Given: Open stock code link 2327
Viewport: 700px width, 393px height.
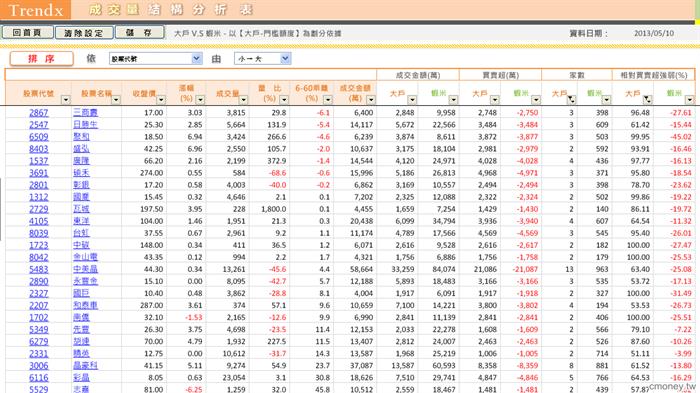Looking at the screenshot, I should (x=38, y=293).
